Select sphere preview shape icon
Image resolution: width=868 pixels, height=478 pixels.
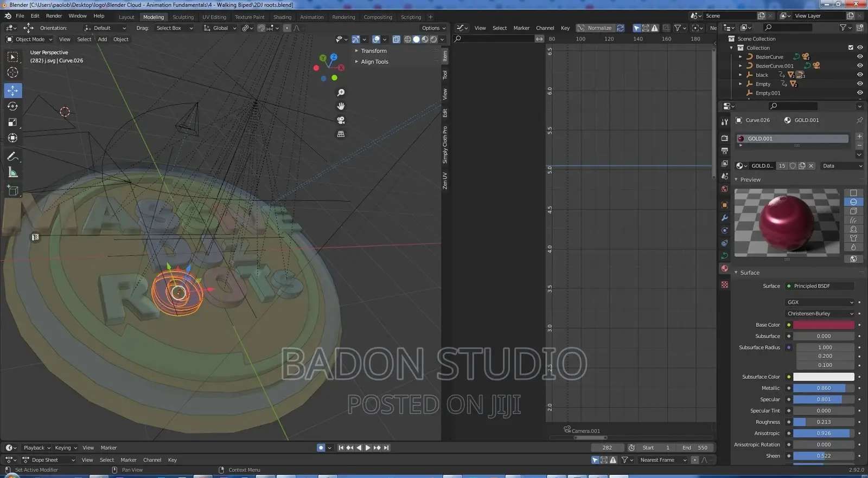pos(853,202)
